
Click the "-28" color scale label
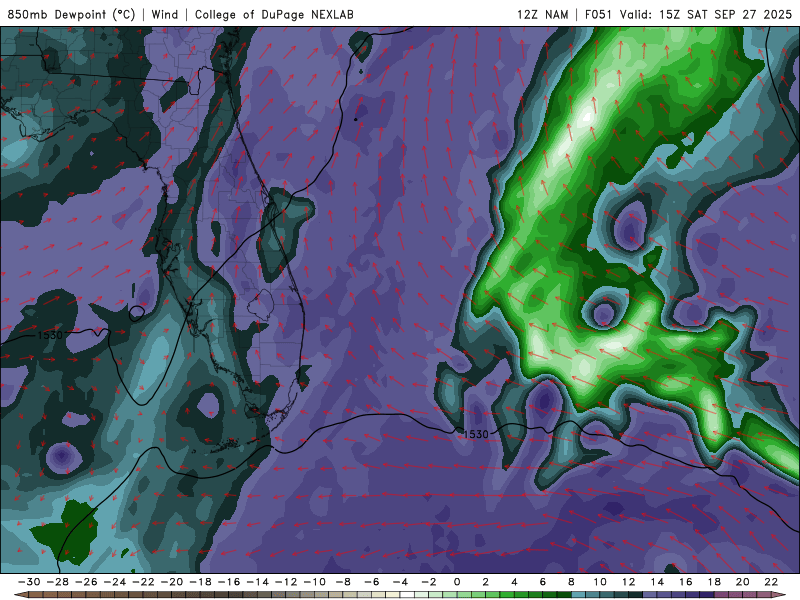[x=57, y=582]
